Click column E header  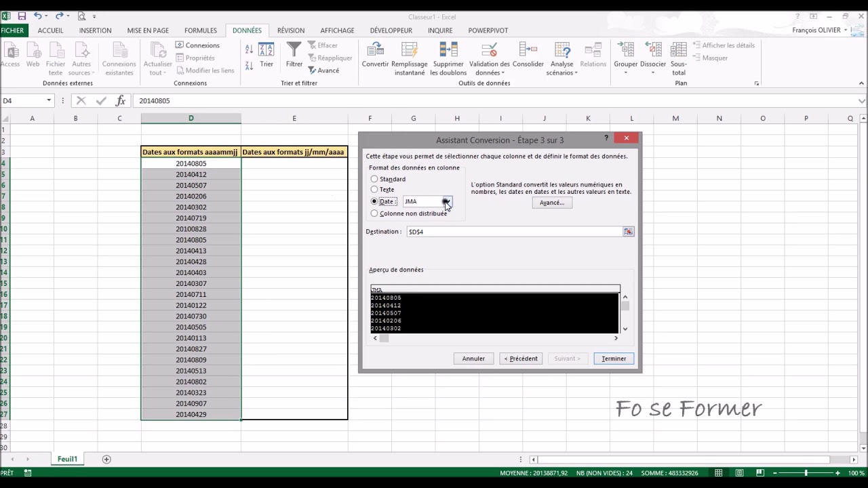coord(294,119)
